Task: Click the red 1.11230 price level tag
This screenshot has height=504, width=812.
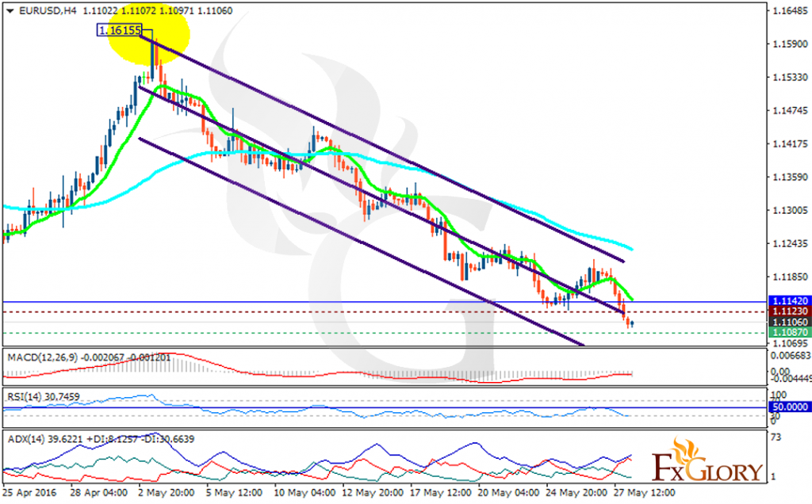Action: [x=790, y=311]
